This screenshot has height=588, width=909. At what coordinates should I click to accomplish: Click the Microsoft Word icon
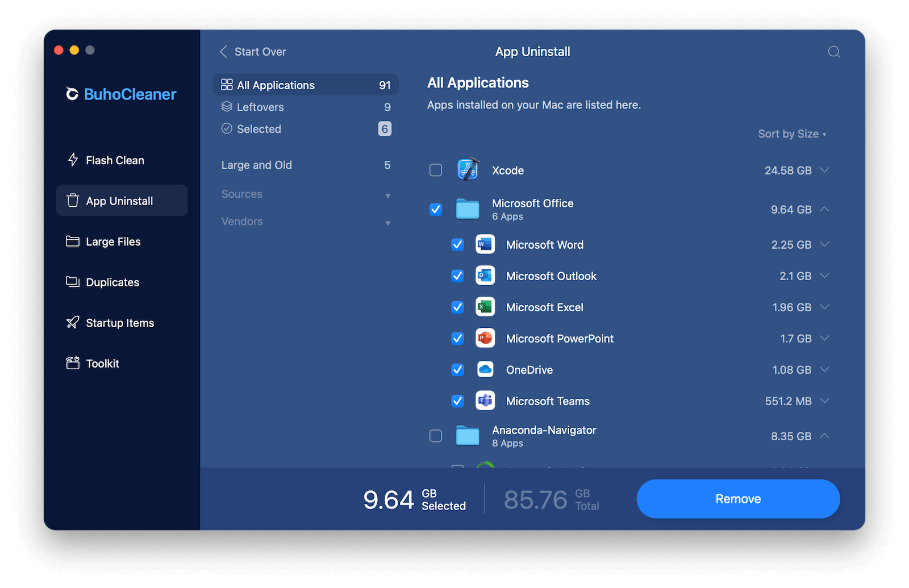485,245
